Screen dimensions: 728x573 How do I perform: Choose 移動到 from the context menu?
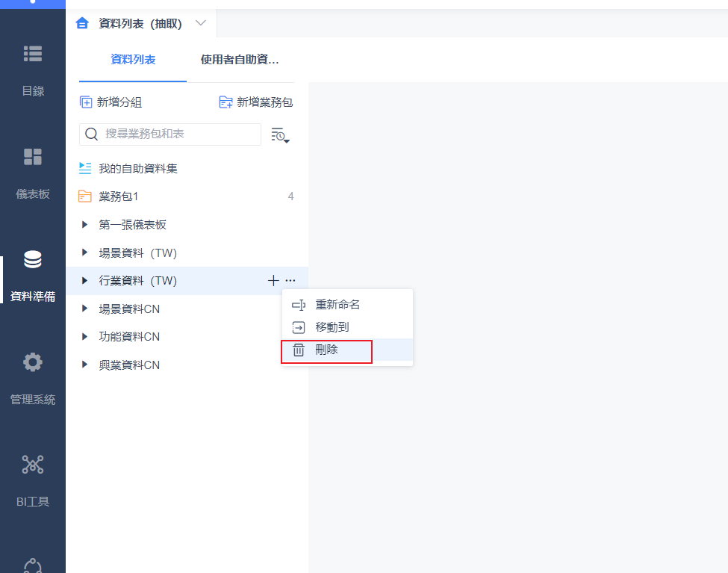[347, 327]
